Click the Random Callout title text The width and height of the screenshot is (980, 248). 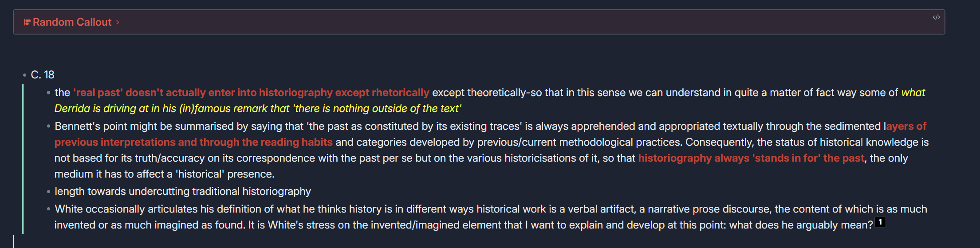[72, 22]
